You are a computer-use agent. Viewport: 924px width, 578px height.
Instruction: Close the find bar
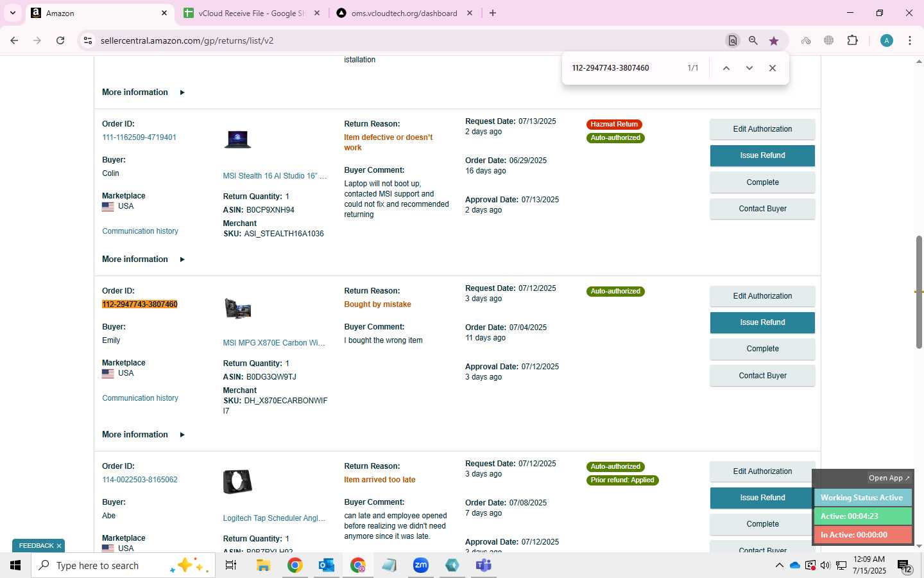tap(773, 68)
